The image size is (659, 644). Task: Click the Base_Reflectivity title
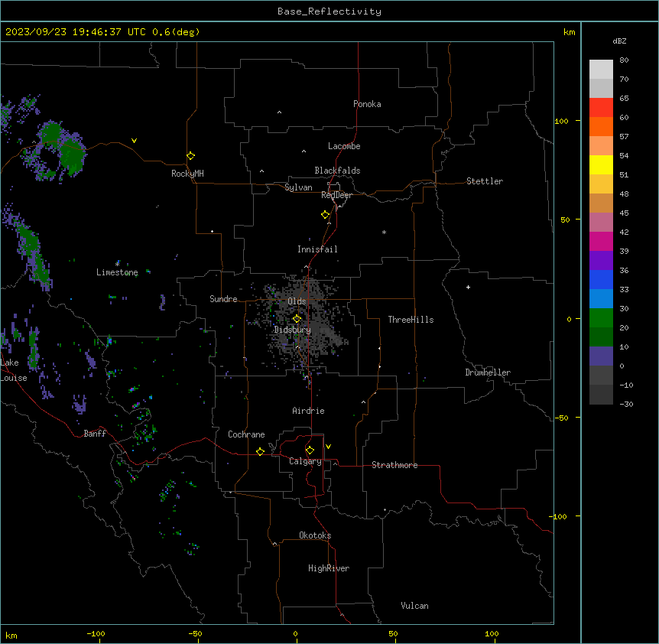(x=329, y=11)
